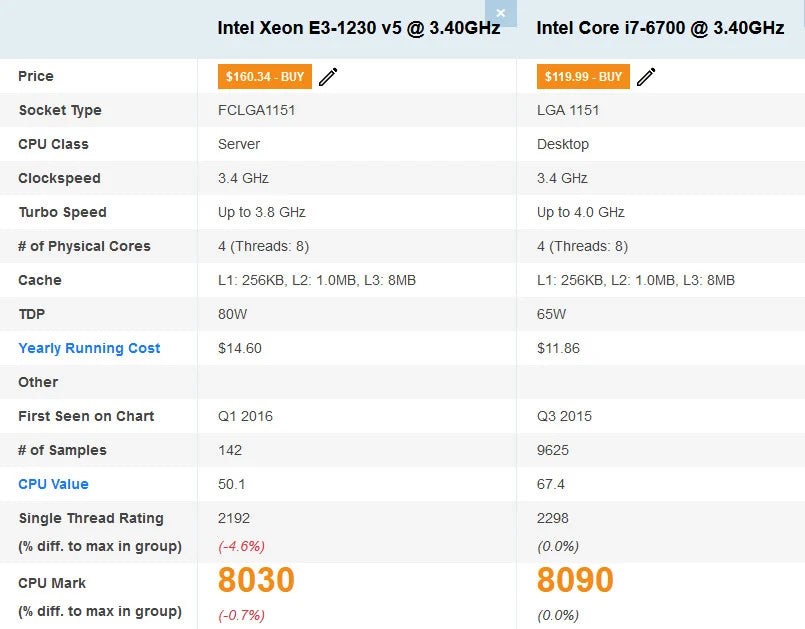Image resolution: width=805 pixels, height=629 pixels.
Task: Click the Q3 2015 first seen value
Action: [564, 416]
